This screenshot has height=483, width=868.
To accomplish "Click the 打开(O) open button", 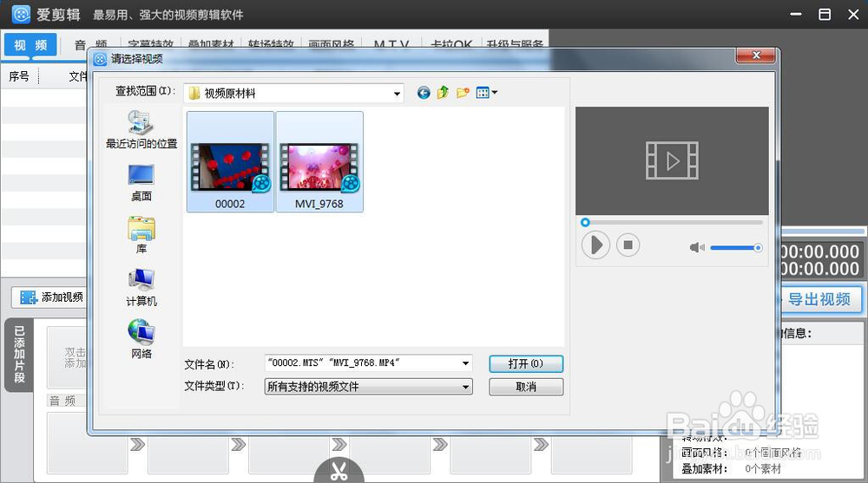I will tap(526, 363).
